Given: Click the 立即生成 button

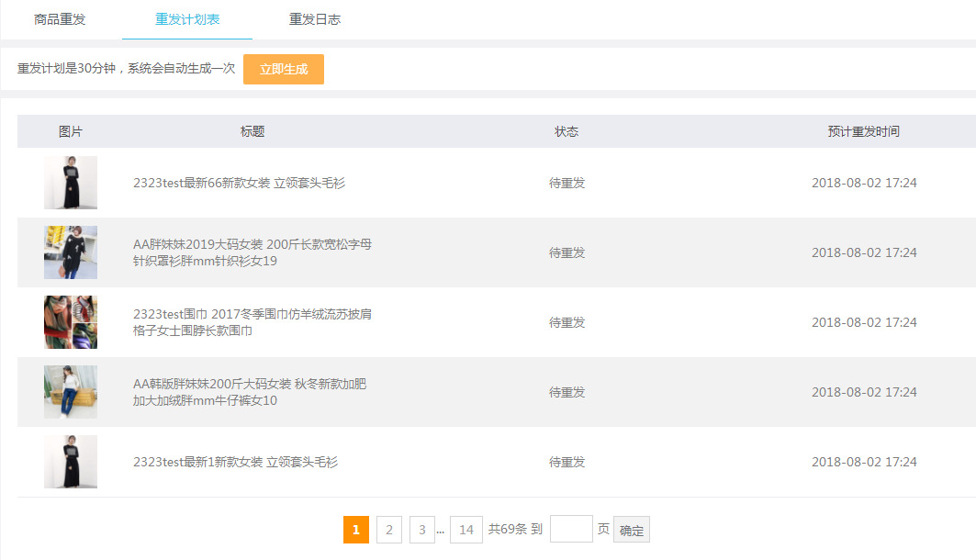Looking at the screenshot, I should (284, 69).
